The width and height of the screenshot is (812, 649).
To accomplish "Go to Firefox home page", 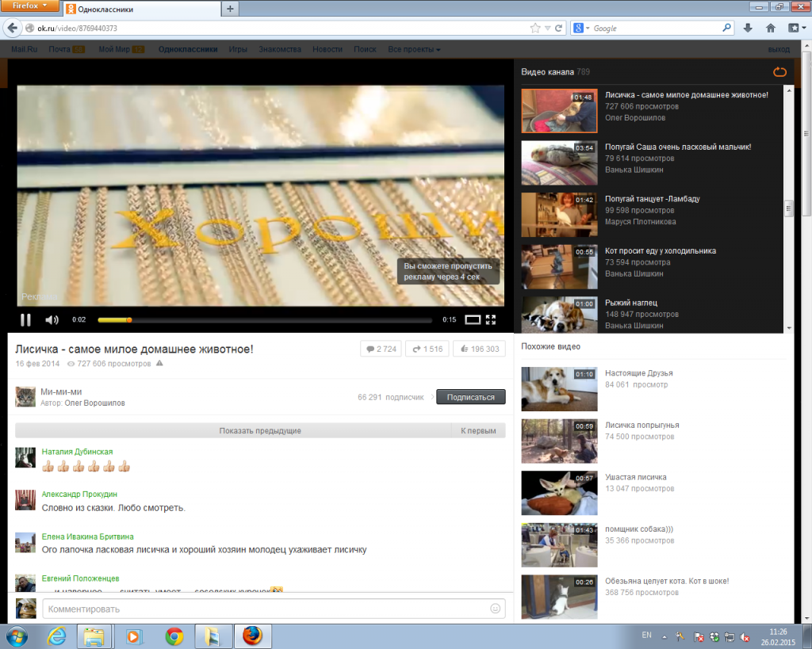I will 771,28.
